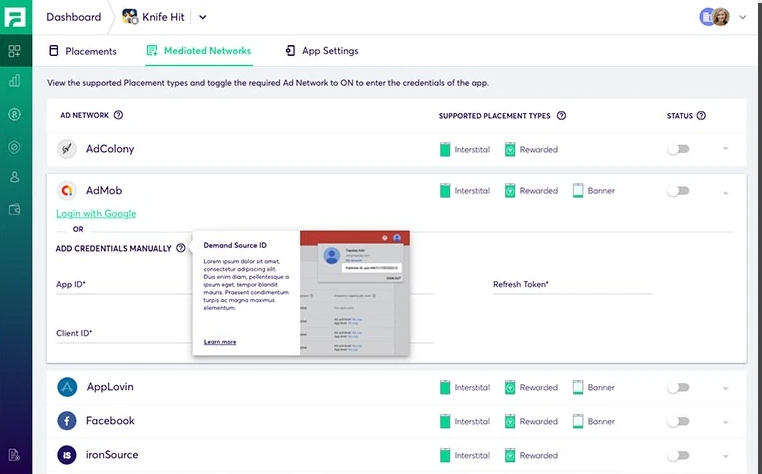Expand the AppLovin row chevron

(726, 388)
